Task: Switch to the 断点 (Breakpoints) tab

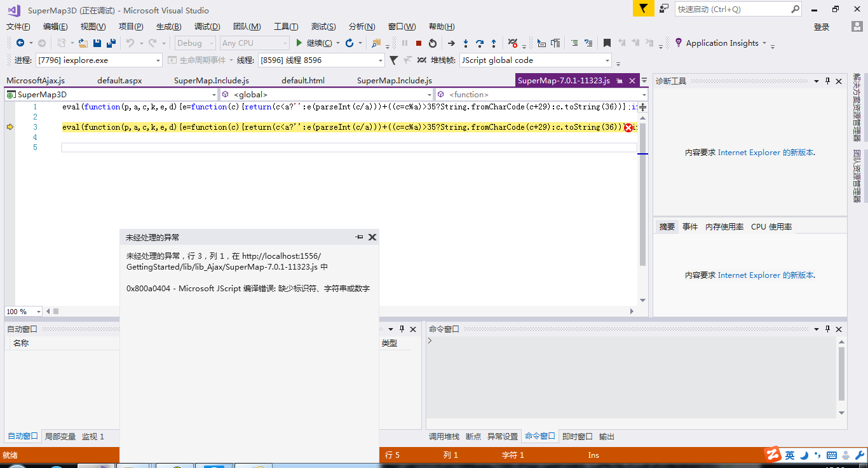Action: point(473,437)
